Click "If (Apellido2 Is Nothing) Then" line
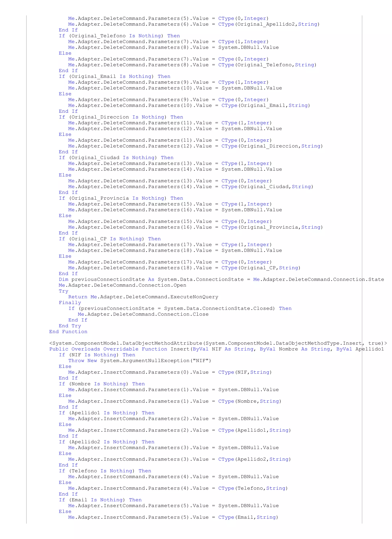The width and height of the screenshot is (392, 539). click(106, 442)
